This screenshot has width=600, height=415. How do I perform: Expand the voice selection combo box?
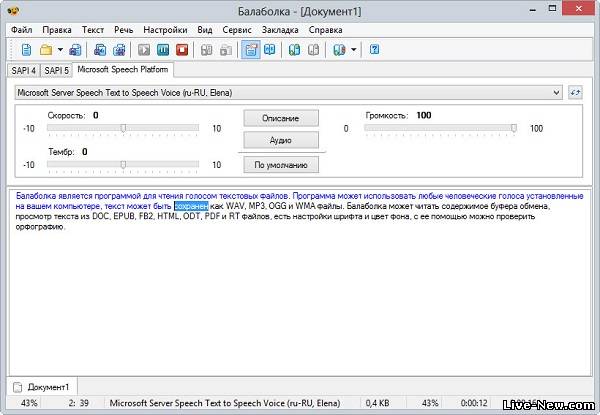point(556,92)
